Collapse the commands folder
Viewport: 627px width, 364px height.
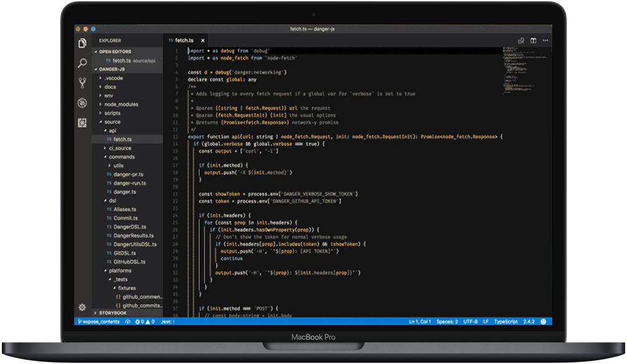122,157
